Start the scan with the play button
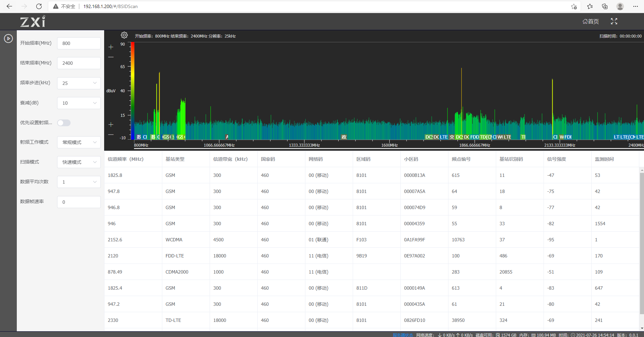 [x=8, y=39]
